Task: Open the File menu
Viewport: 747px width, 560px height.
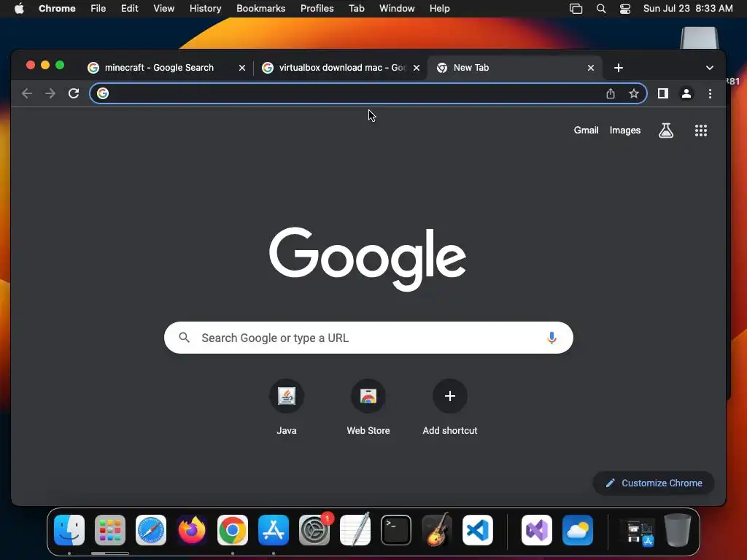Action: pyautogui.click(x=98, y=9)
